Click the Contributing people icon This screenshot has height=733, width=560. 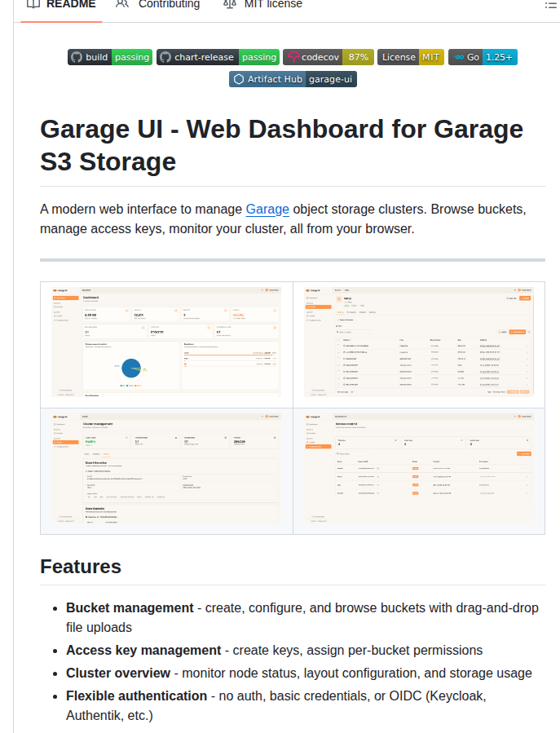tap(122, 5)
